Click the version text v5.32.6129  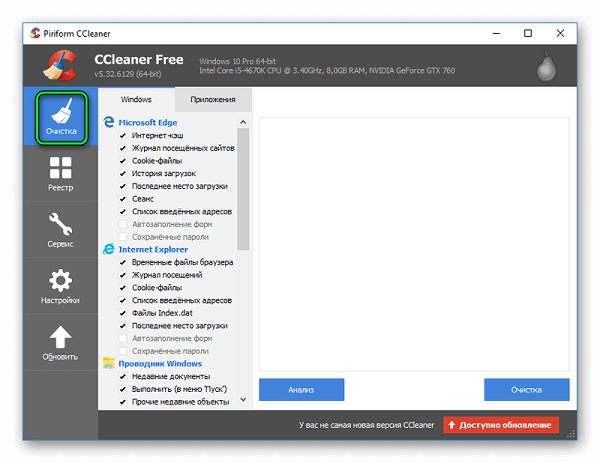point(127,74)
